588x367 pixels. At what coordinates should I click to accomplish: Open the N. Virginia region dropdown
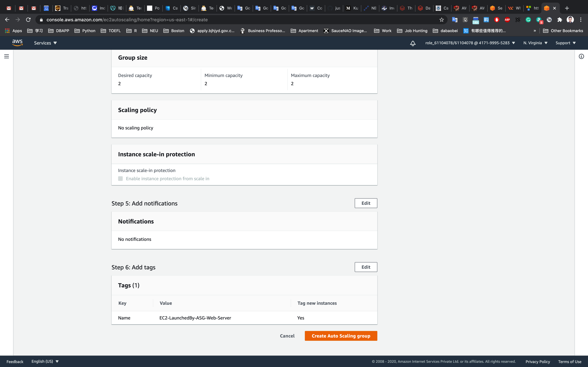tap(535, 43)
